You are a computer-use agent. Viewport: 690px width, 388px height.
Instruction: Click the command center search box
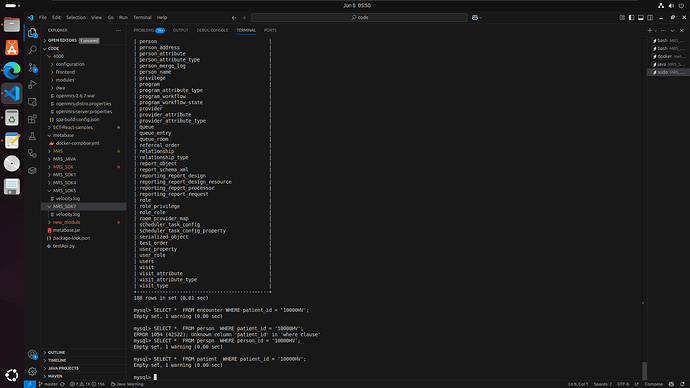click(x=359, y=18)
